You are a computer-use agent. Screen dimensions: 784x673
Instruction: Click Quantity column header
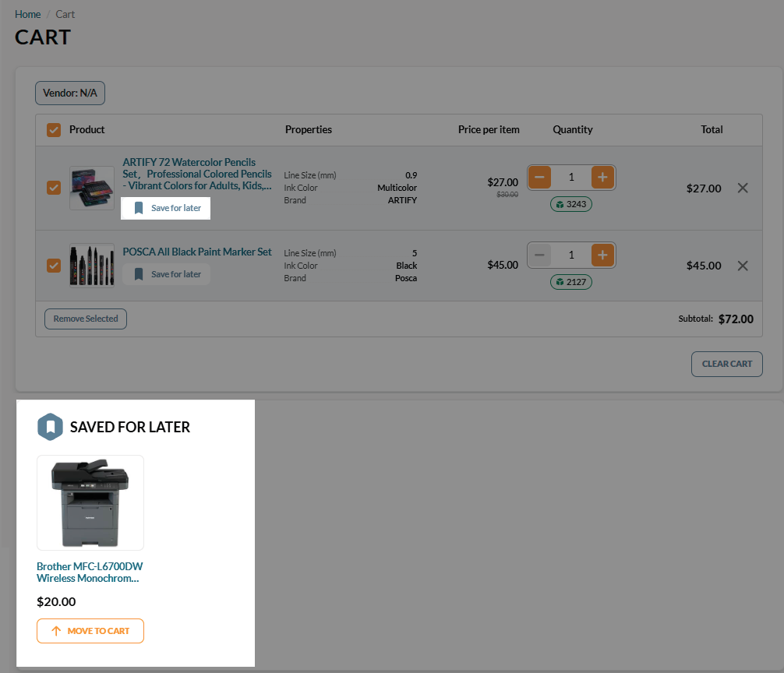(573, 130)
